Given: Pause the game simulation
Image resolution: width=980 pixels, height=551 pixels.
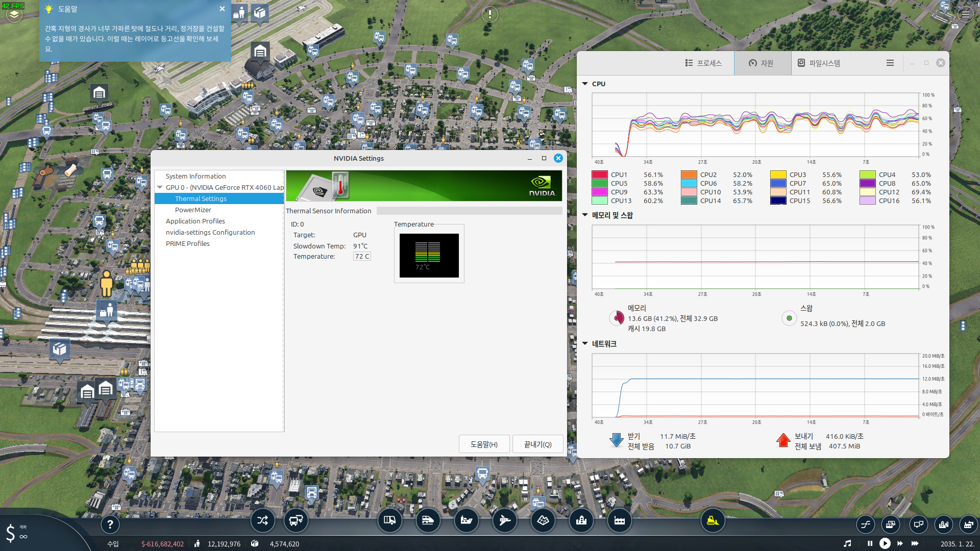Looking at the screenshot, I should pyautogui.click(x=870, y=544).
